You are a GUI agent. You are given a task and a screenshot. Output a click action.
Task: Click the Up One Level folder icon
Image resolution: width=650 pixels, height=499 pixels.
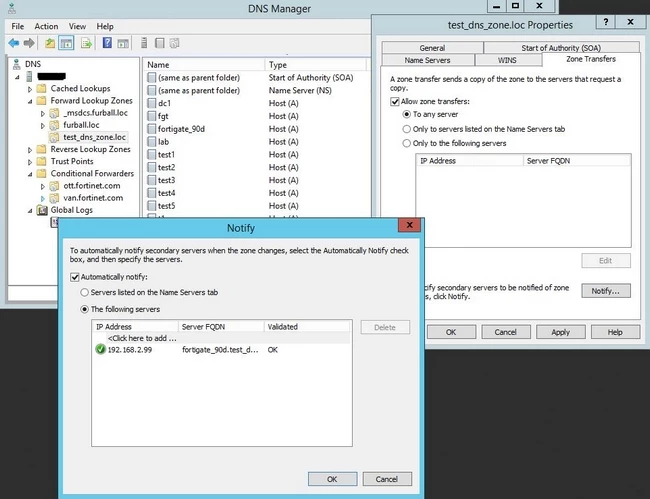pyautogui.click(x=50, y=43)
